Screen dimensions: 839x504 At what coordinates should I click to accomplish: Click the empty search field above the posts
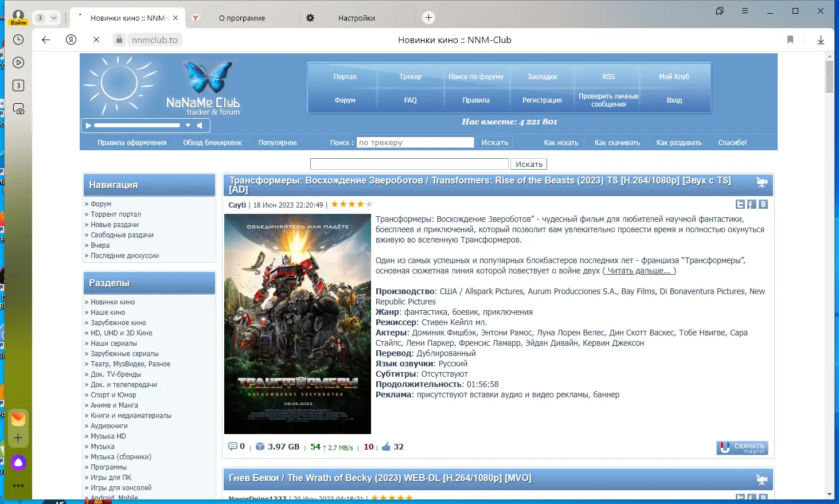(x=408, y=163)
